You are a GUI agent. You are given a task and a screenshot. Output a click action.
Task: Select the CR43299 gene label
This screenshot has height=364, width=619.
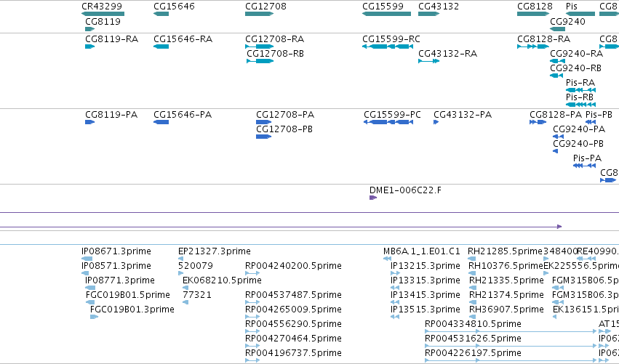[102, 7]
